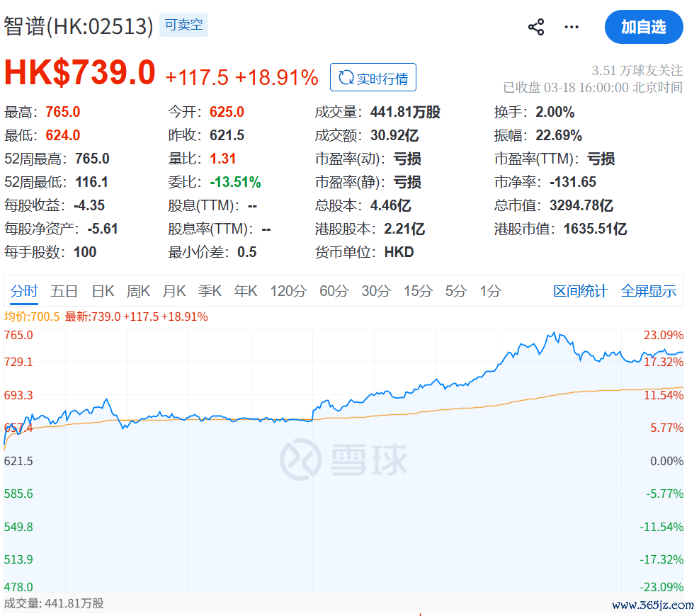The height and width of the screenshot is (616, 699).
Task: Switch to 120分 interval
Action: pos(288,291)
